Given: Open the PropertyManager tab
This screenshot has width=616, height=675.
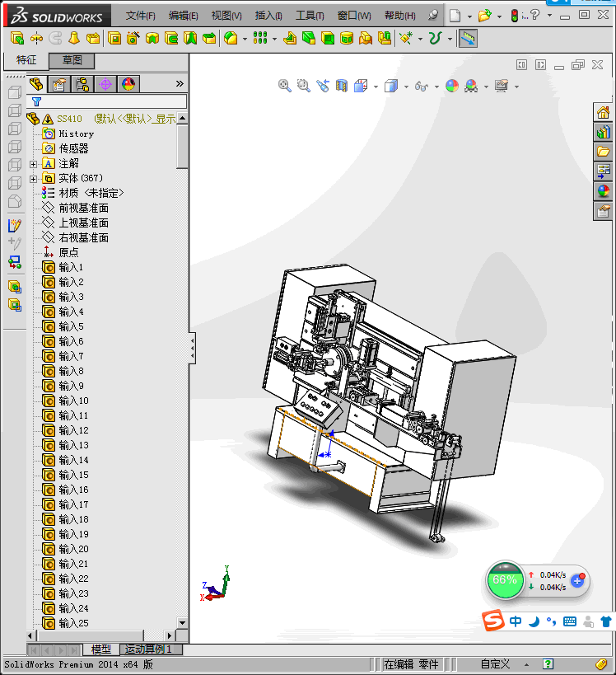Looking at the screenshot, I should 59,84.
